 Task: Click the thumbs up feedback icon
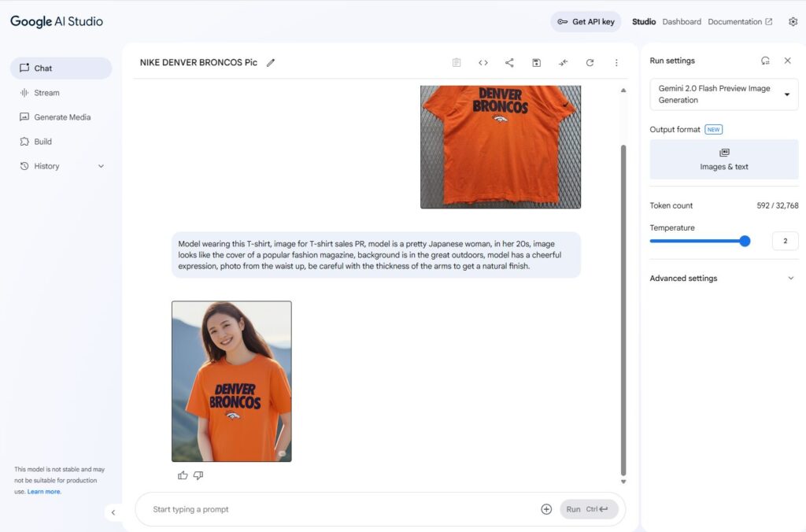tap(183, 475)
